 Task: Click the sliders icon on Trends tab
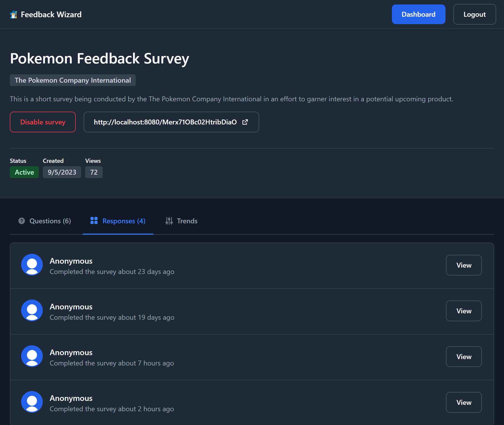point(169,221)
